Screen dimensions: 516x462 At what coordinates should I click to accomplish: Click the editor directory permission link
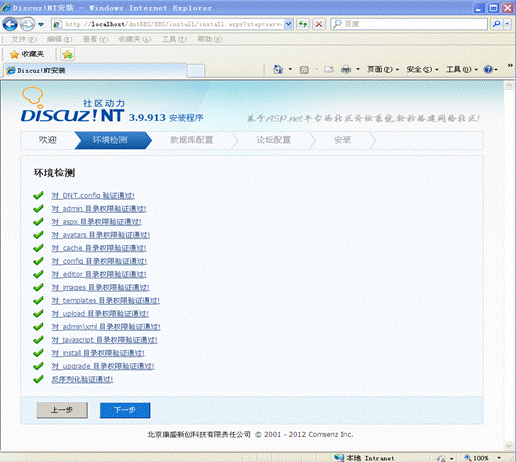(99, 275)
